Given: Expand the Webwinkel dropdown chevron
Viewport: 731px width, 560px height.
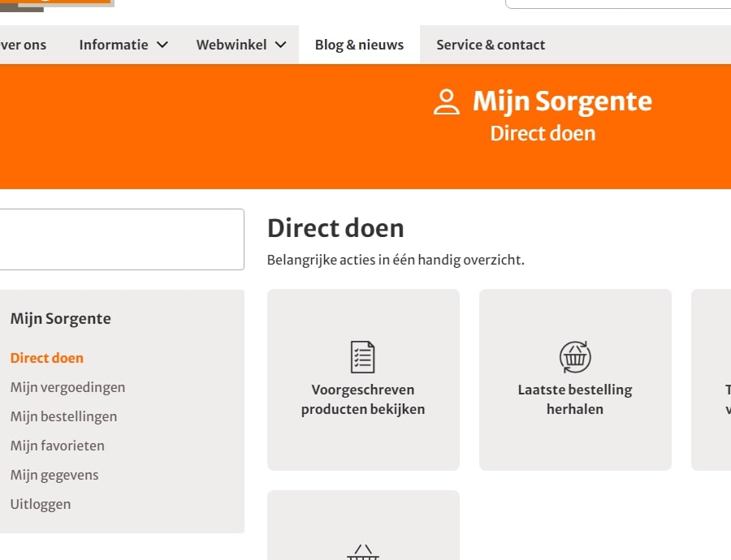Looking at the screenshot, I should point(281,45).
